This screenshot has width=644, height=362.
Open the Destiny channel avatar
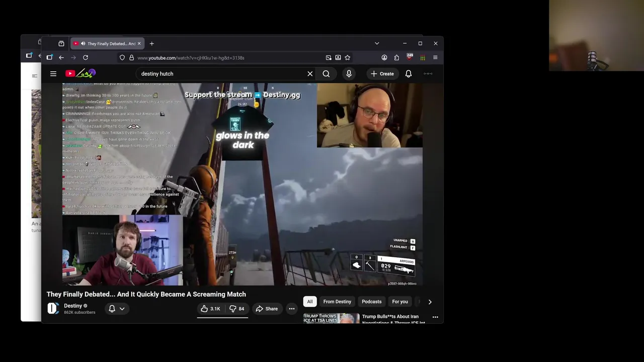[x=53, y=309]
